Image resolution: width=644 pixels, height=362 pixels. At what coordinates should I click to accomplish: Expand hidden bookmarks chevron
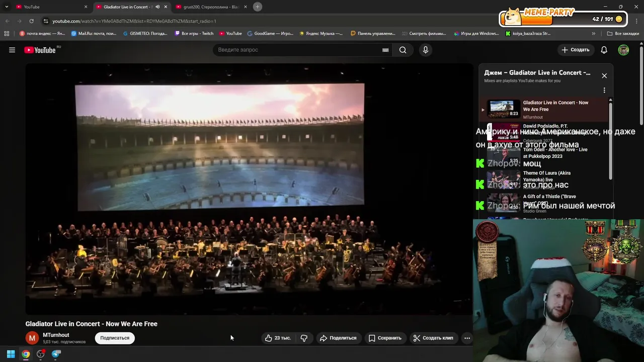point(593,34)
